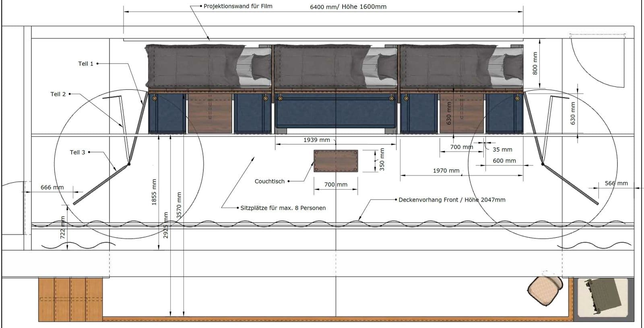Image resolution: width=644 pixels, height=328 pixels.
Task: Select the '722 mm' vertical dimension
Action: point(63,228)
